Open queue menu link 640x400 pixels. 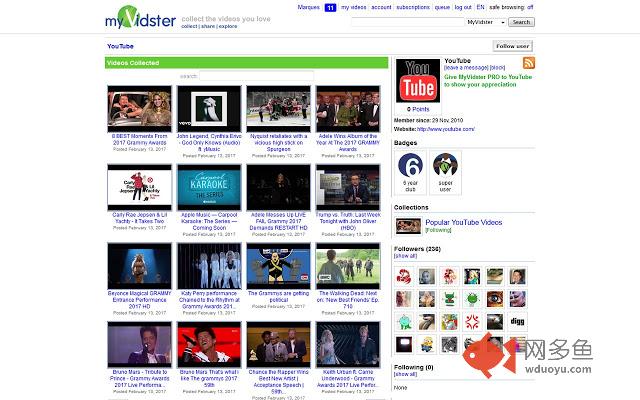442,7
